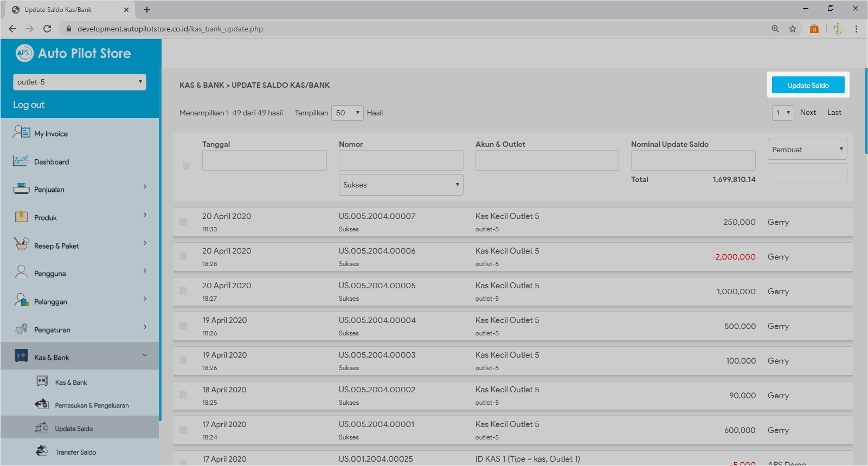Click the Resep & Paket mortar icon

click(x=21, y=244)
